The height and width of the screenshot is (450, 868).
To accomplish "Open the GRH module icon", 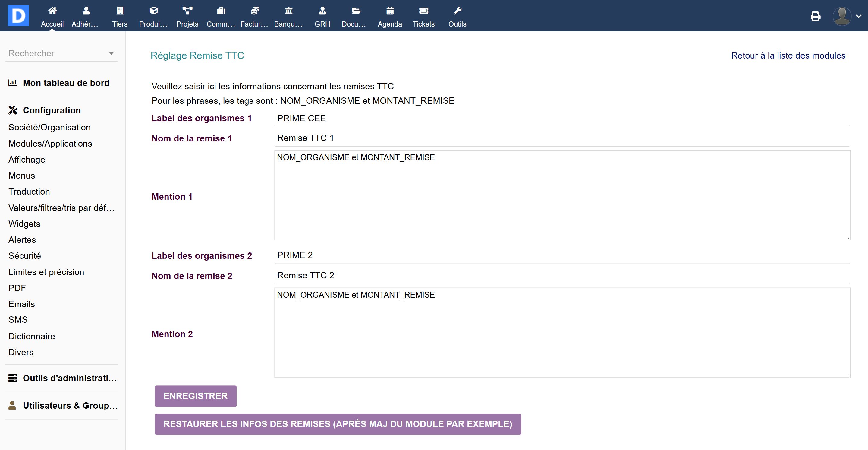I will pyautogui.click(x=322, y=11).
